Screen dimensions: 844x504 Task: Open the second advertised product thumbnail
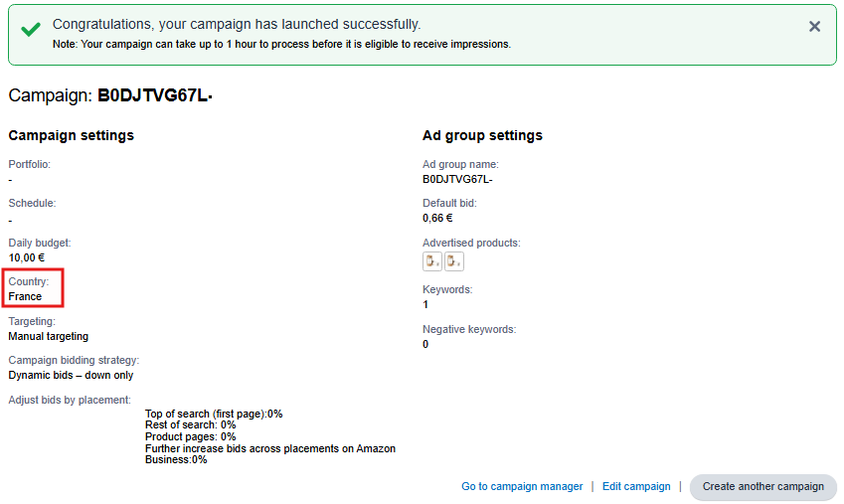tap(454, 261)
